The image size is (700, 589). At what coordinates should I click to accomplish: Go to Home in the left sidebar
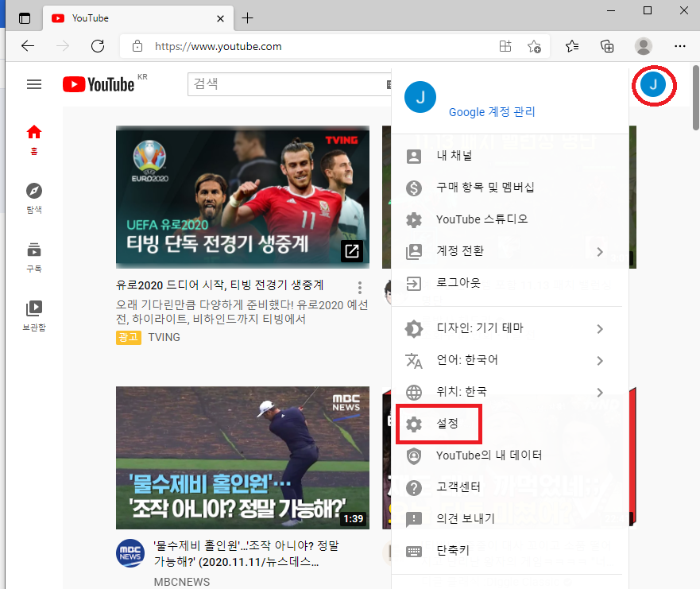click(34, 140)
